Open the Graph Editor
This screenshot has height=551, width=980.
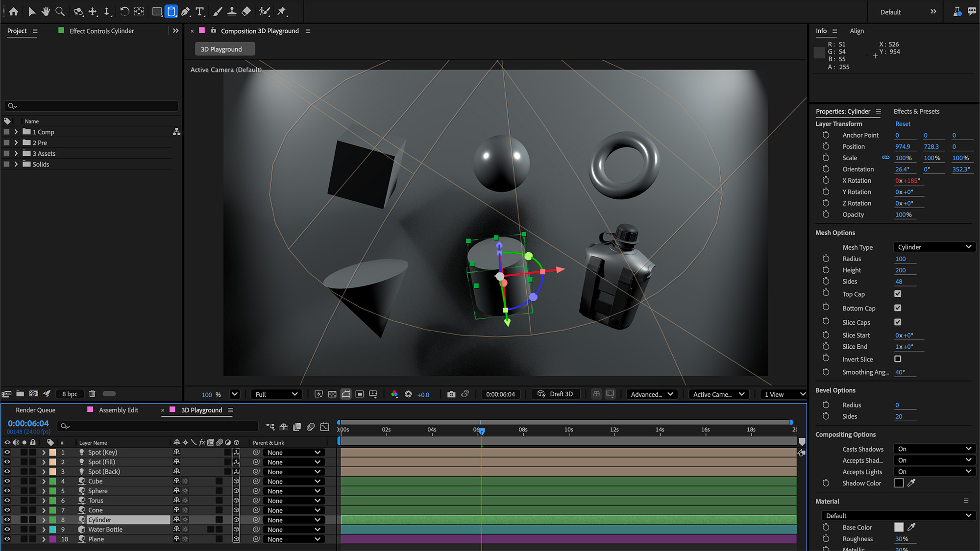[x=324, y=427]
